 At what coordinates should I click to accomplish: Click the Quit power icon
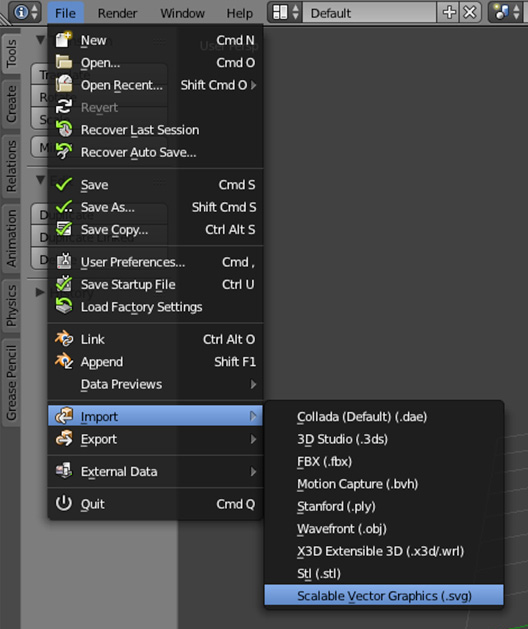pos(64,503)
